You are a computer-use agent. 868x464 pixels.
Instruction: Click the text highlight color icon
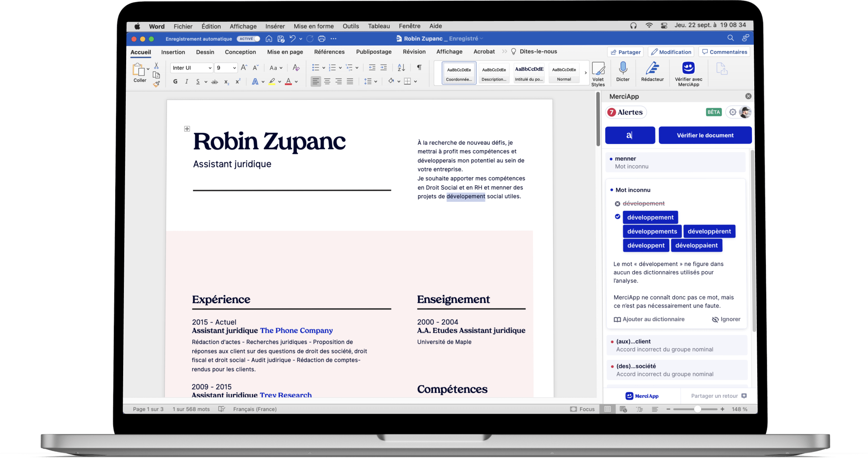[x=272, y=81]
